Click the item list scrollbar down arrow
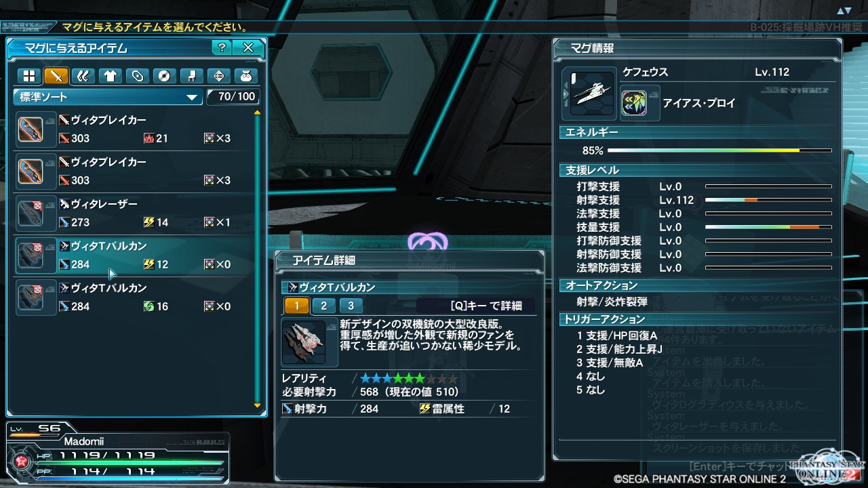The image size is (868, 488). click(257, 405)
